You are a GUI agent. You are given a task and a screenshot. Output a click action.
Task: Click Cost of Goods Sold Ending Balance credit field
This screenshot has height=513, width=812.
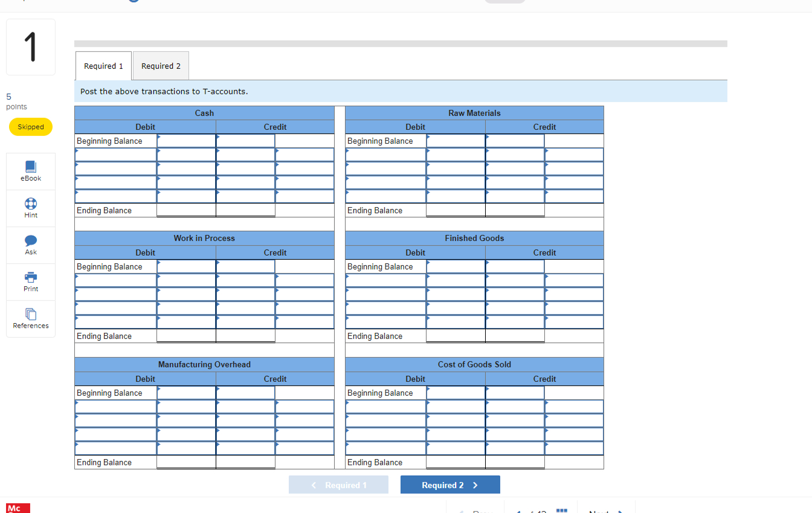515,462
